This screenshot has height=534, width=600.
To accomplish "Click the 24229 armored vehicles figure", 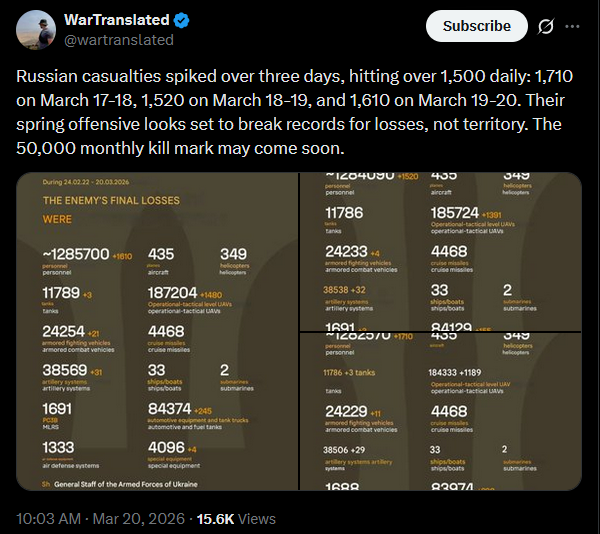I will click(x=346, y=412).
